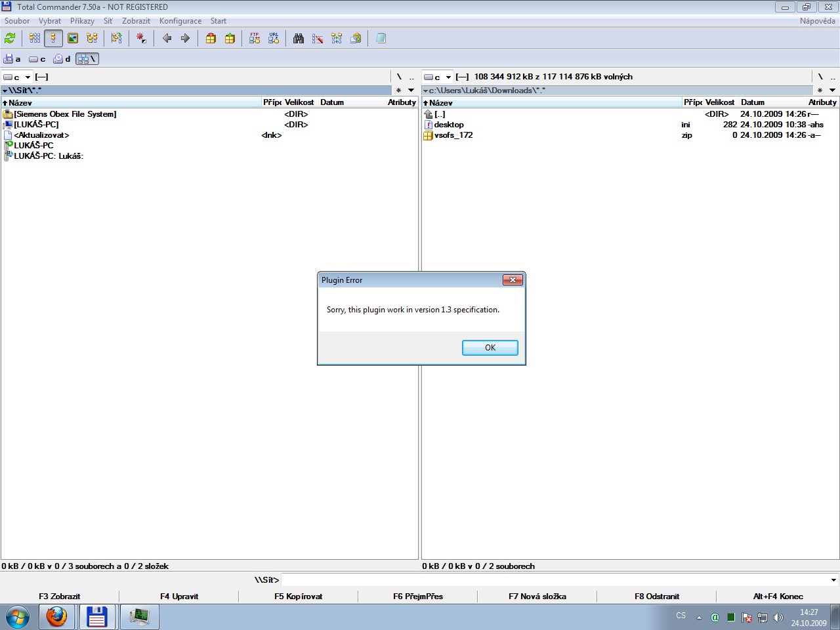
Task: Click F8 Odstranit button
Action: pos(657,597)
